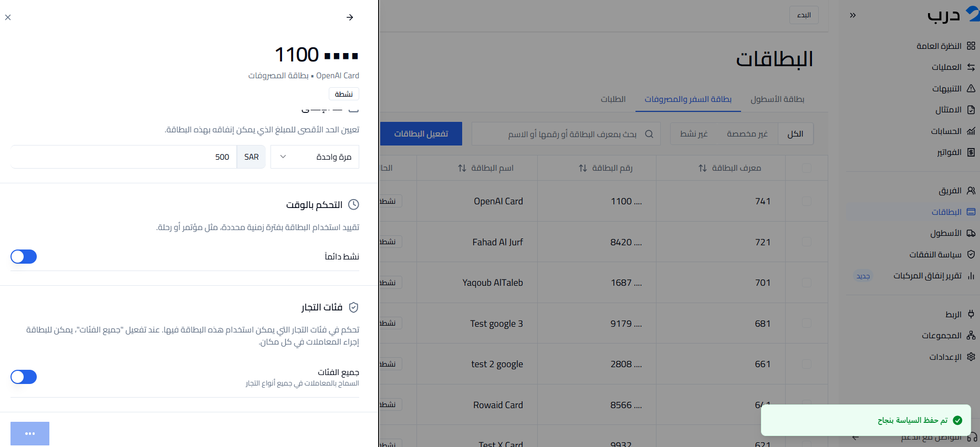Open الفريق team icon in sidebar

point(971,191)
